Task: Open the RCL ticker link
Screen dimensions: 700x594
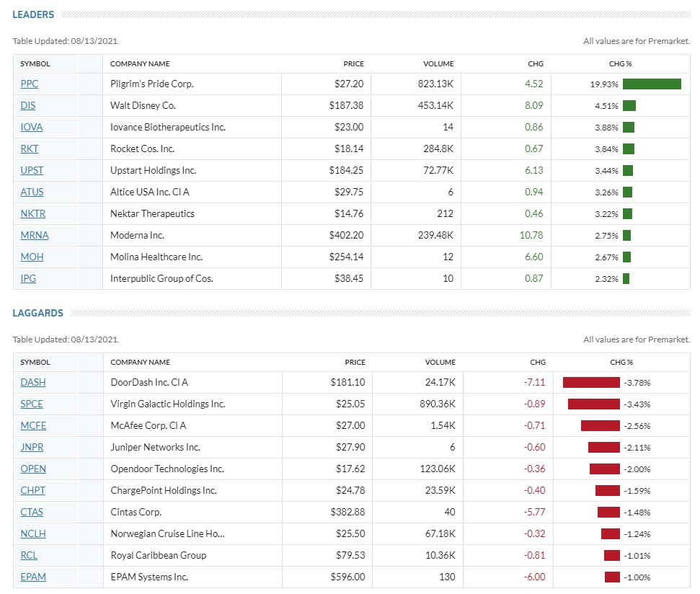Action: tap(29, 556)
